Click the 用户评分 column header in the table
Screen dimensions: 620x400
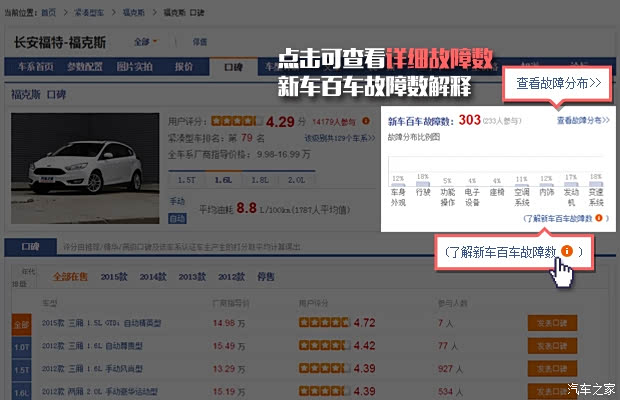coord(313,303)
